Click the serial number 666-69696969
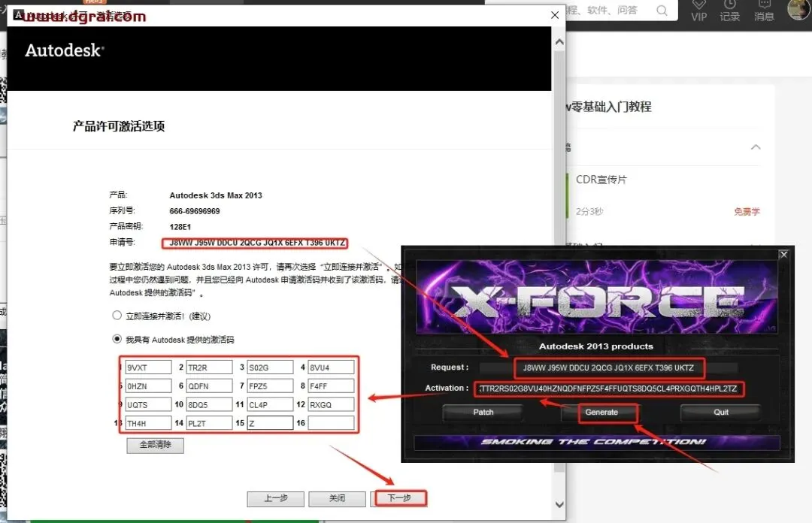Viewport: 812px width, 523px height. pos(195,211)
